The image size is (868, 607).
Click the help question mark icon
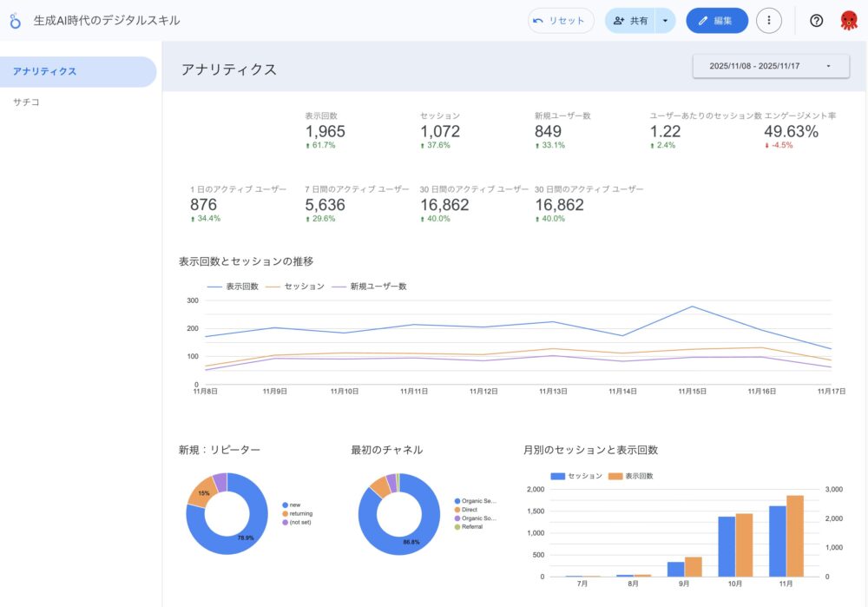pos(816,21)
